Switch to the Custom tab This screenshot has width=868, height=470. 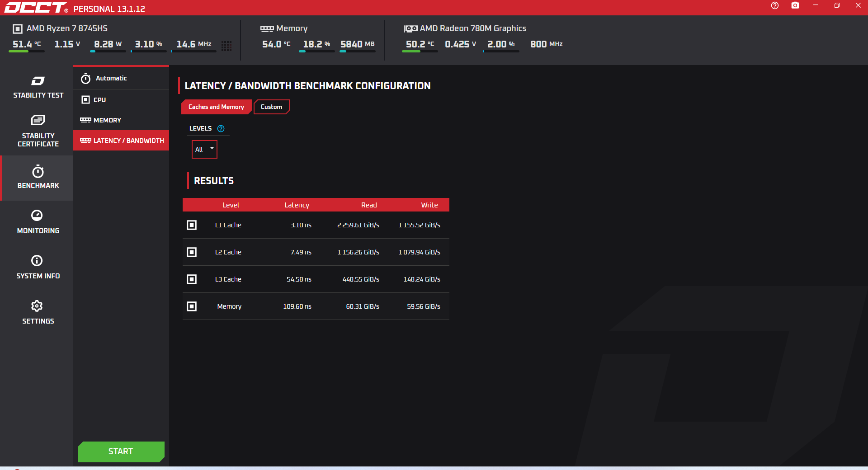[271, 107]
